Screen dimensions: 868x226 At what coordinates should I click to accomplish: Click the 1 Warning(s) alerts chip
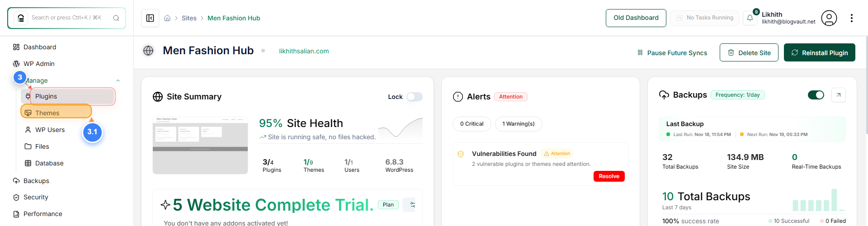519,124
